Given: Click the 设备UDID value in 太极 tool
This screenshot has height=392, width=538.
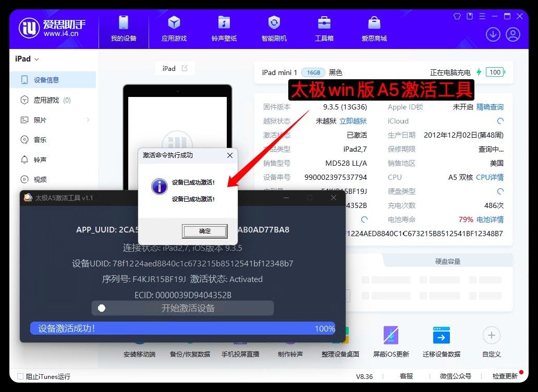Looking at the screenshot, I should (203, 263).
